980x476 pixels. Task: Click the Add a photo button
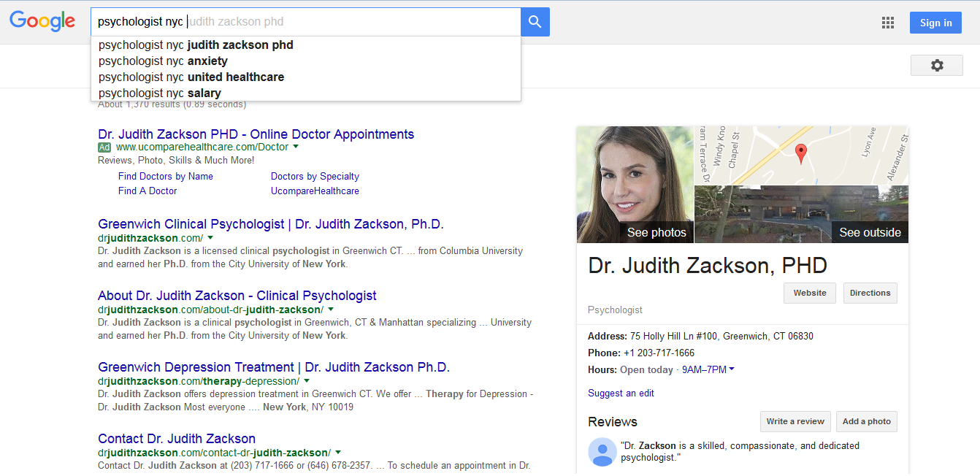pyautogui.click(x=867, y=421)
